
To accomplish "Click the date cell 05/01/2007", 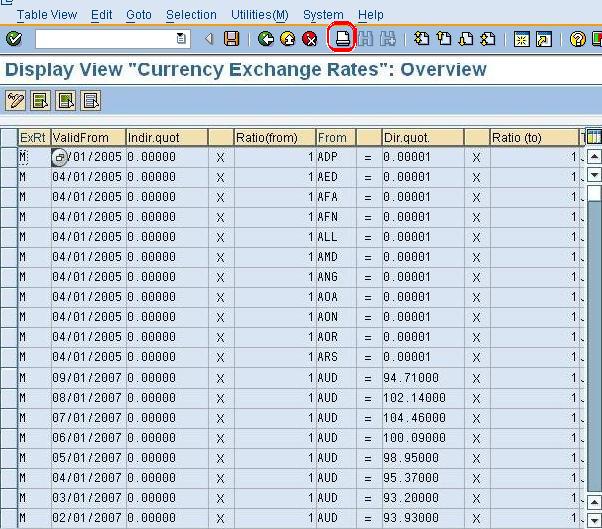I will pos(87,458).
